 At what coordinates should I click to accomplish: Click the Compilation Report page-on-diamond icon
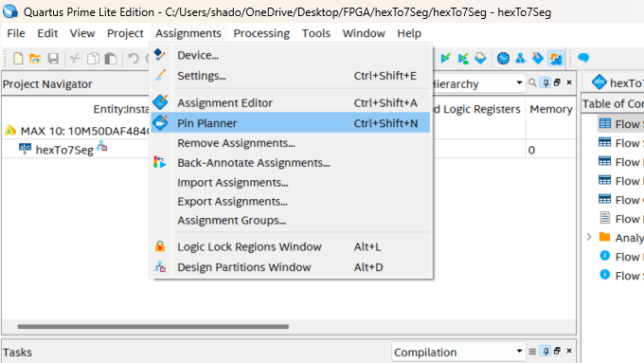[x=480, y=59]
